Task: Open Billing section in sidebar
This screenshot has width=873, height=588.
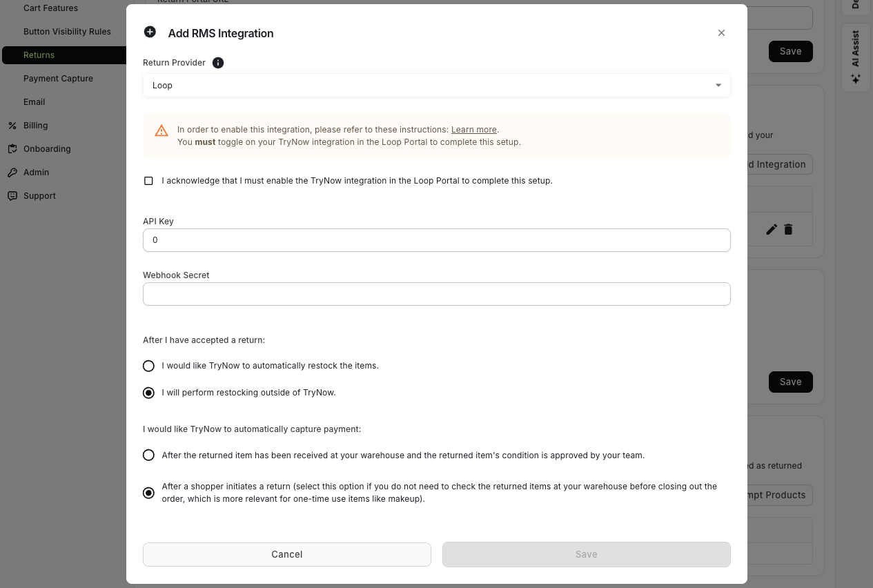Action: (x=35, y=126)
